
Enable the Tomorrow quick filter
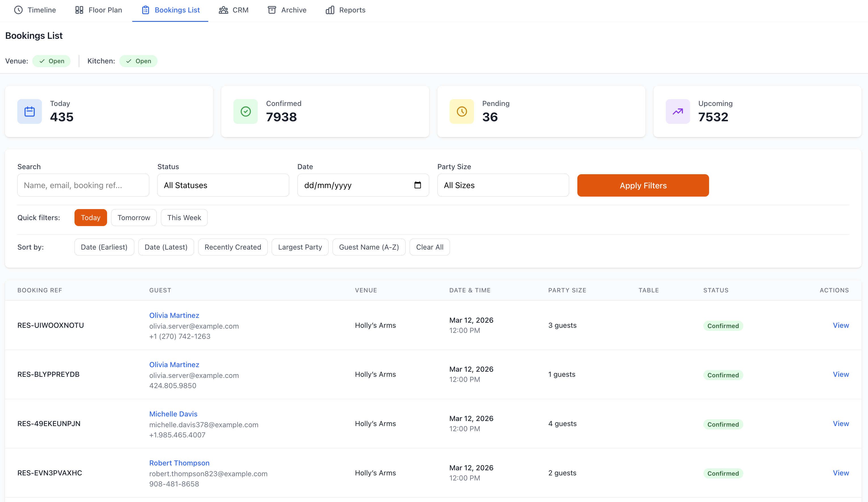[x=134, y=217]
